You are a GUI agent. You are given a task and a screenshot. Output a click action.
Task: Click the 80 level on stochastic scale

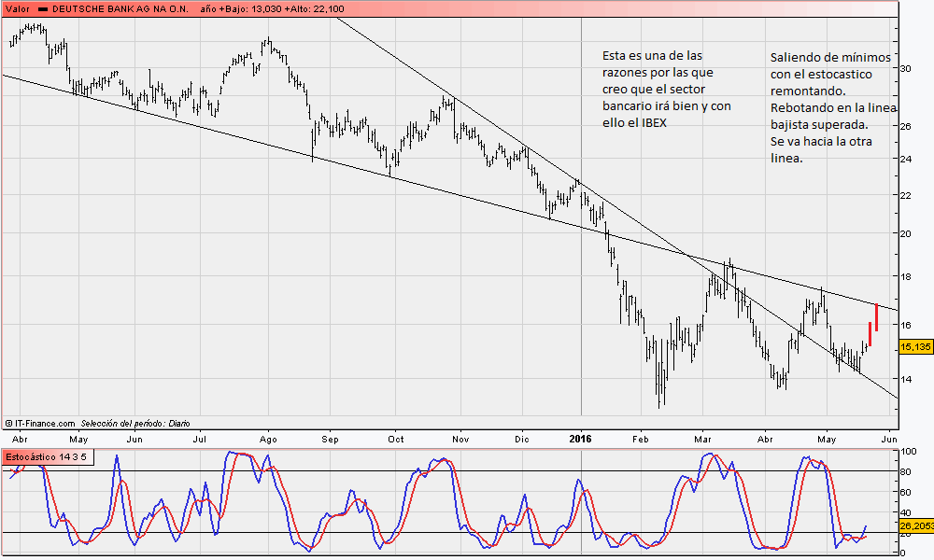[906, 471]
